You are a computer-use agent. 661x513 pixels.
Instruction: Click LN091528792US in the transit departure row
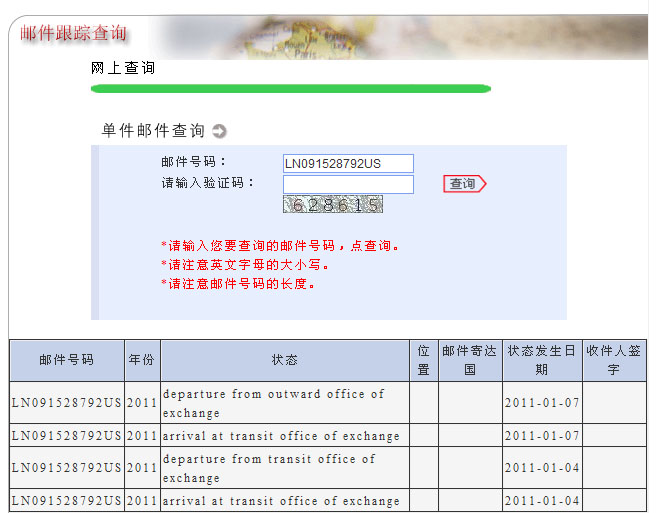point(67,468)
